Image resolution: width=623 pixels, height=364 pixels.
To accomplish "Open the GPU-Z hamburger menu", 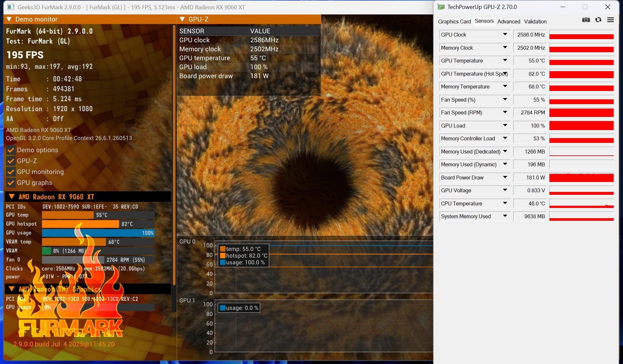I will [610, 20].
